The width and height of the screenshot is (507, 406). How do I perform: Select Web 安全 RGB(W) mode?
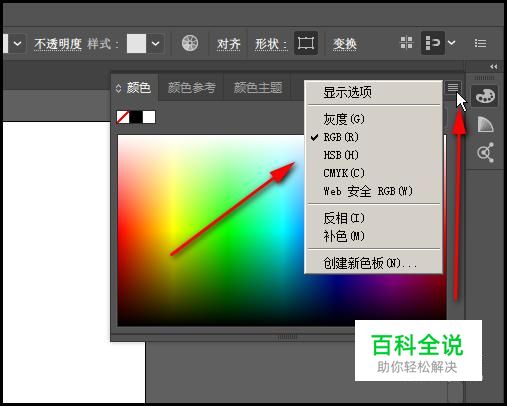pyautogui.click(x=374, y=191)
